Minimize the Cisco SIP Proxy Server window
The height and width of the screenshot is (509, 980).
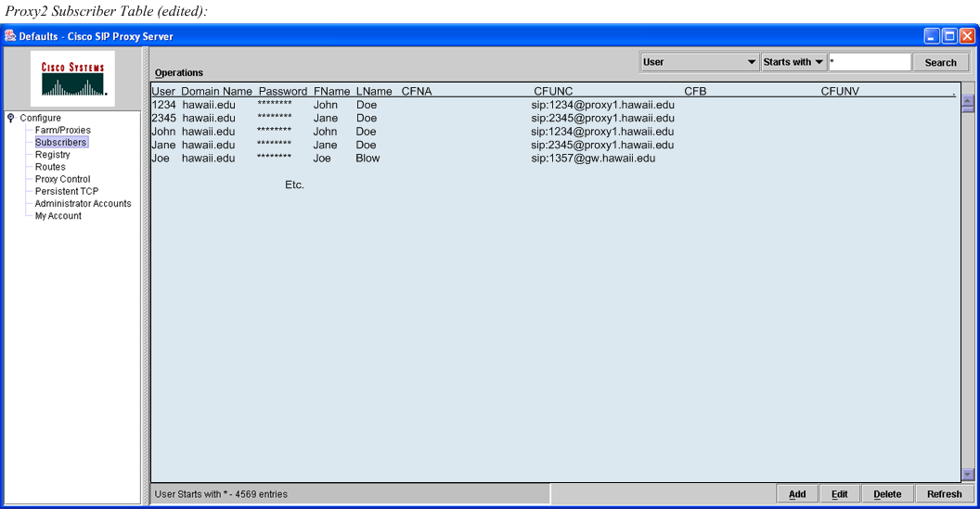click(x=932, y=36)
